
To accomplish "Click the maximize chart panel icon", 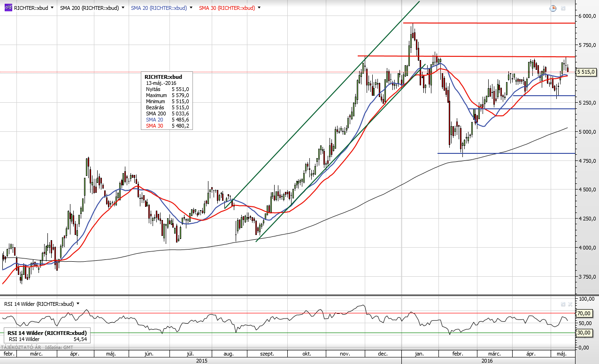I will click(563, 8).
